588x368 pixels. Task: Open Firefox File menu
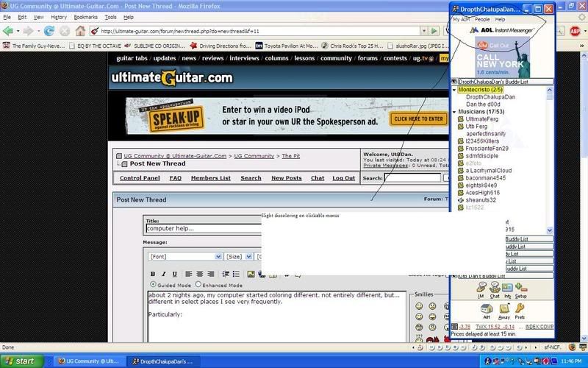(x=7, y=17)
